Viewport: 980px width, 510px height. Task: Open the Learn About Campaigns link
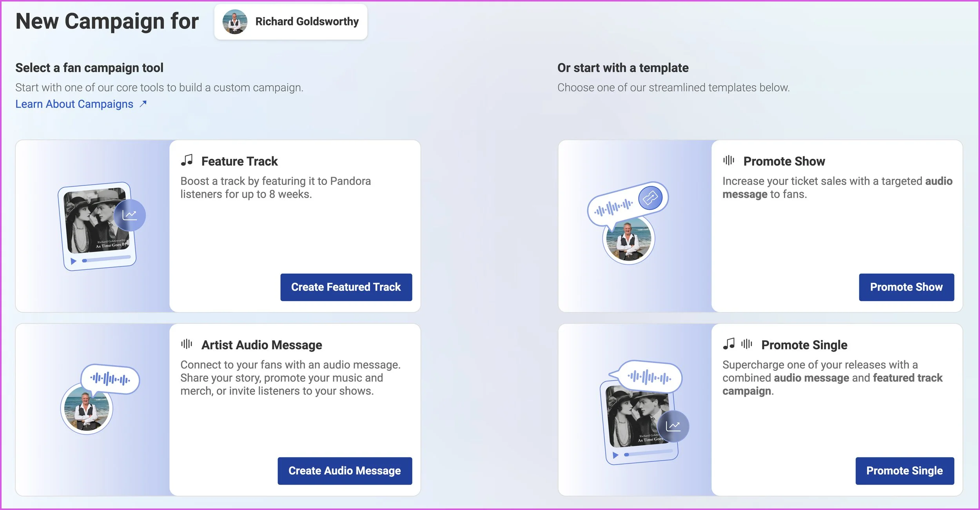tap(74, 104)
